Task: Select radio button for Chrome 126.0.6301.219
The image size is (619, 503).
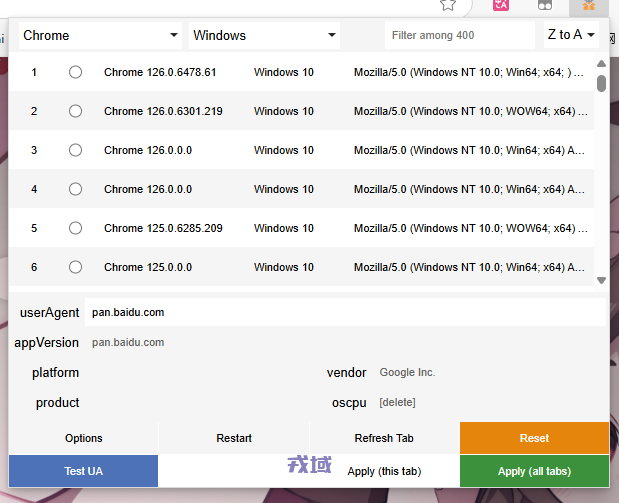Action: [x=75, y=111]
